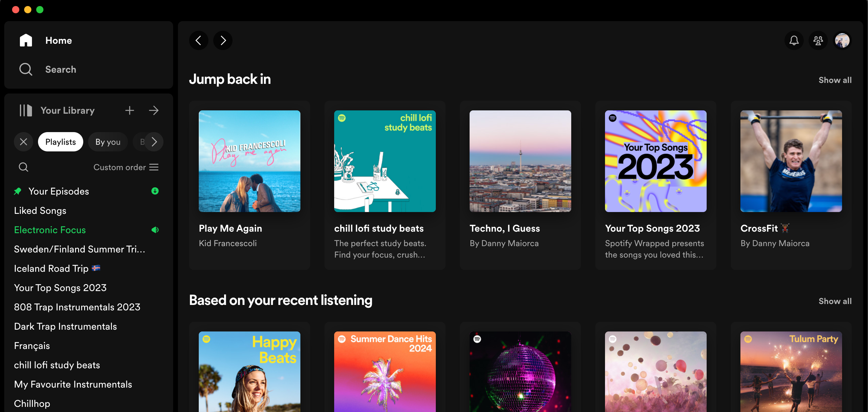Show all recent listening recommendations
The image size is (868, 412).
[x=835, y=301]
